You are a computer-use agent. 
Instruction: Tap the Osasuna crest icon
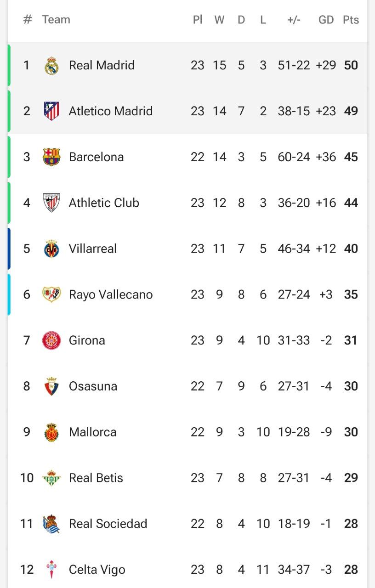51,386
